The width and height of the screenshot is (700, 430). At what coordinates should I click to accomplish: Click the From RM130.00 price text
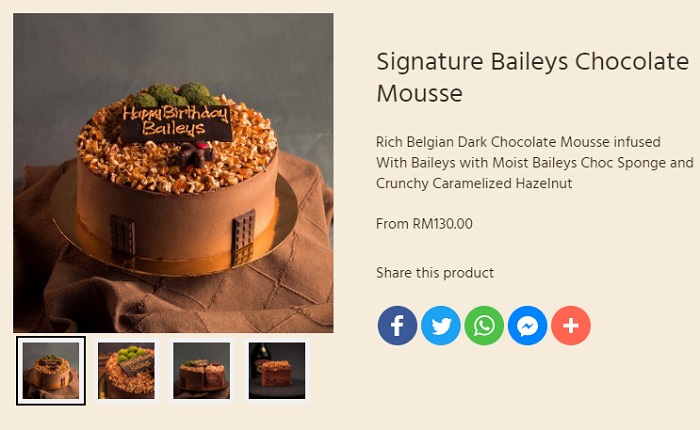point(424,224)
